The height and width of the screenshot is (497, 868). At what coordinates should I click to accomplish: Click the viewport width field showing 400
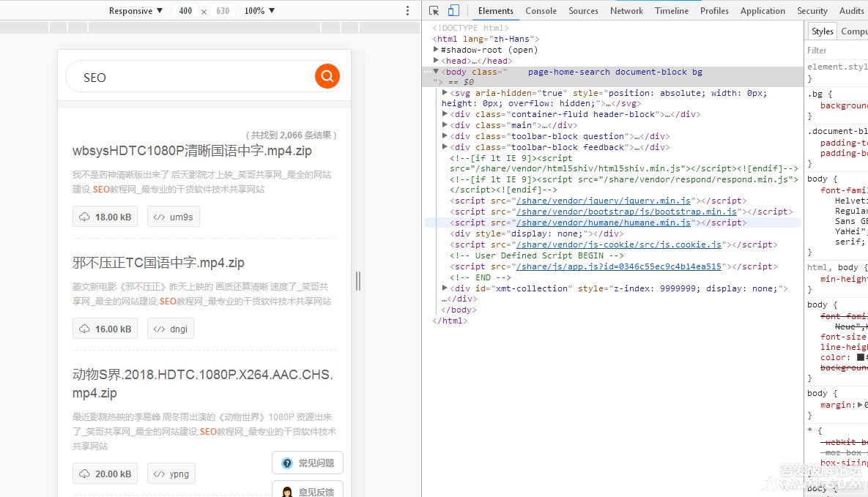pos(185,11)
